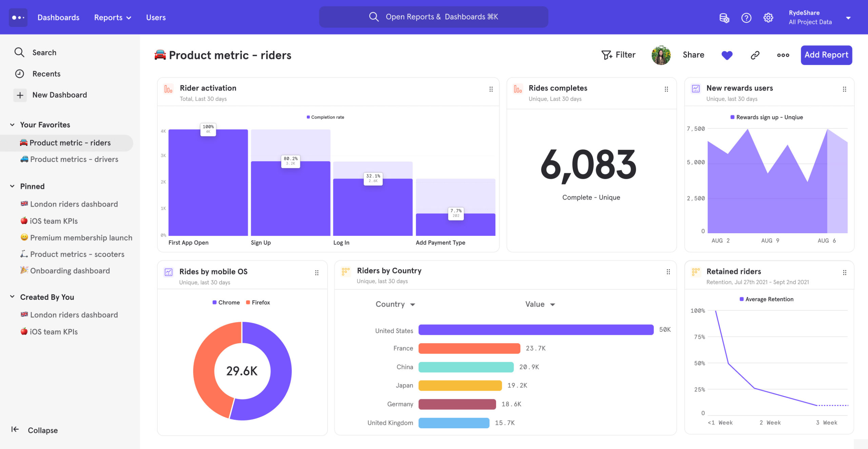Favorite the dashboard with the heart icon

(x=727, y=55)
